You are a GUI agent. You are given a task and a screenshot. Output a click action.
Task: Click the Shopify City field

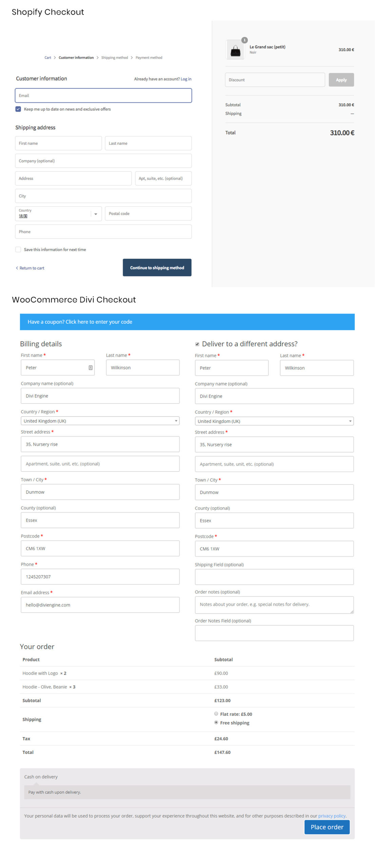tap(103, 196)
